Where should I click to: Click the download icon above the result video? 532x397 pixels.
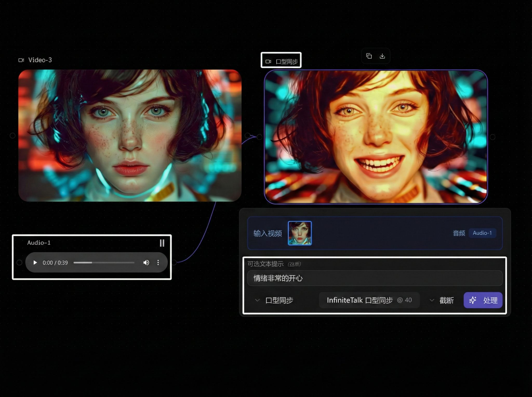click(x=382, y=56)
